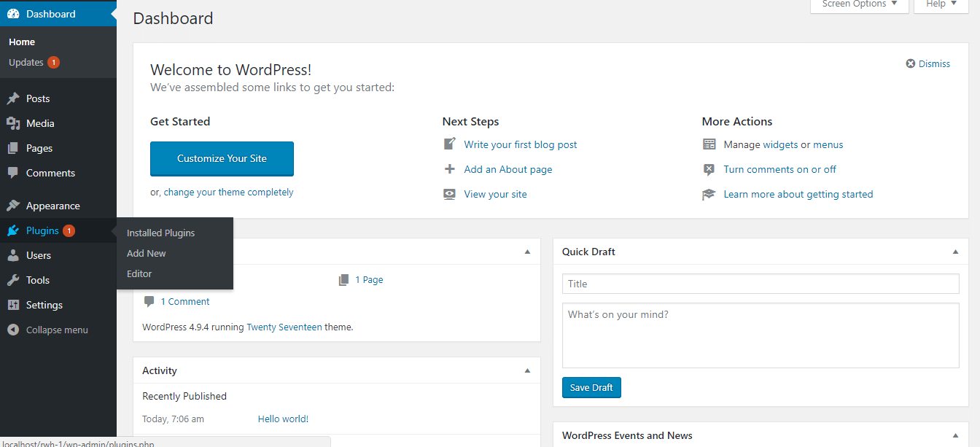This screenshot has width=980, height=447.
Task: Click the Posts pushpin icon
Action: [13, 98]
